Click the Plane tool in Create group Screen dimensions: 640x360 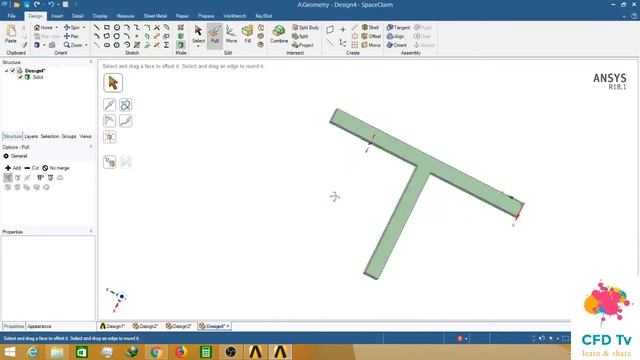pos(330,29)
